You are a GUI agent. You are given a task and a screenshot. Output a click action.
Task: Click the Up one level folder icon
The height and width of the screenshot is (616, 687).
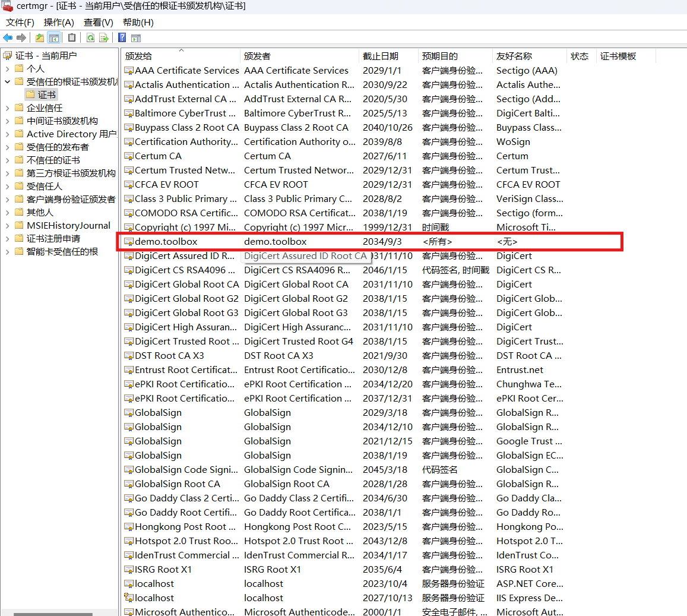pos(39,38)
